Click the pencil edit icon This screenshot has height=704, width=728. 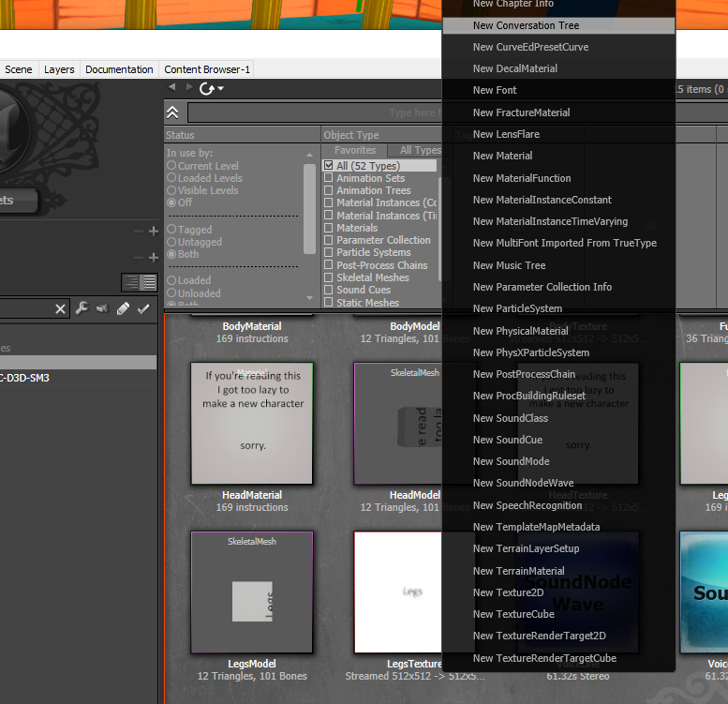click(x=123, y=308)
